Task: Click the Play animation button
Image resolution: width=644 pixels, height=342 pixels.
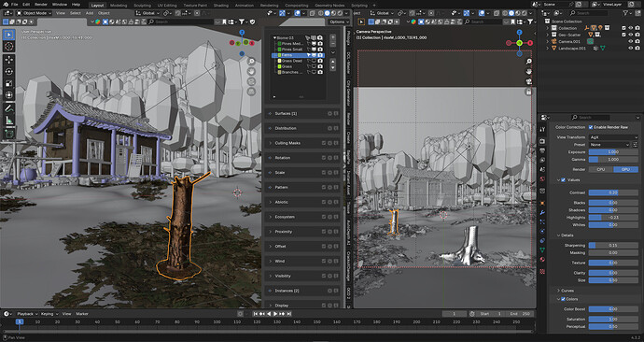Action: pos(275,314)
